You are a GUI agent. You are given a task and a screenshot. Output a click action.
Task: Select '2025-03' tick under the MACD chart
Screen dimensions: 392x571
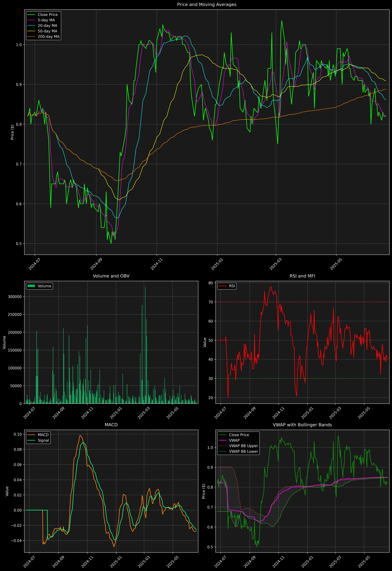tap(144, 562)
